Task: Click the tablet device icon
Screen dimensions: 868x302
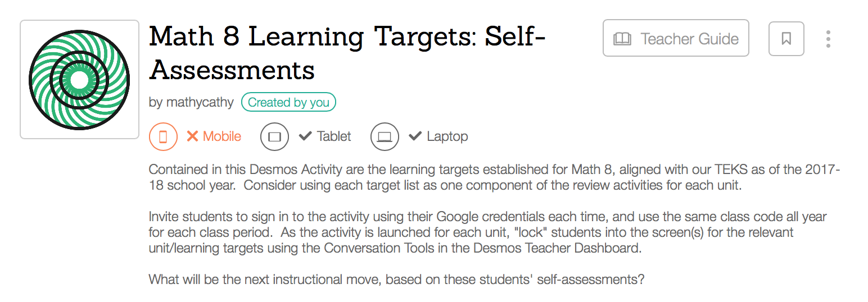Action: [x=274, y=136]
